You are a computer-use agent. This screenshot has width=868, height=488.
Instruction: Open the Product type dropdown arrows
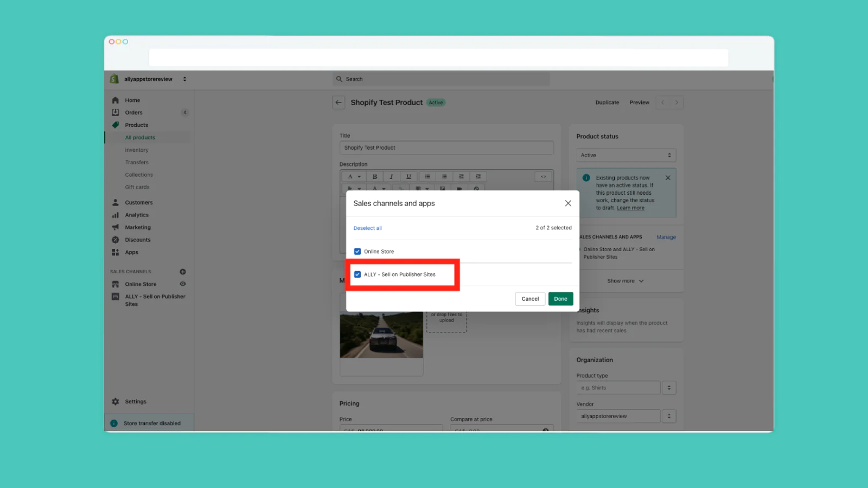pos(669,388)
